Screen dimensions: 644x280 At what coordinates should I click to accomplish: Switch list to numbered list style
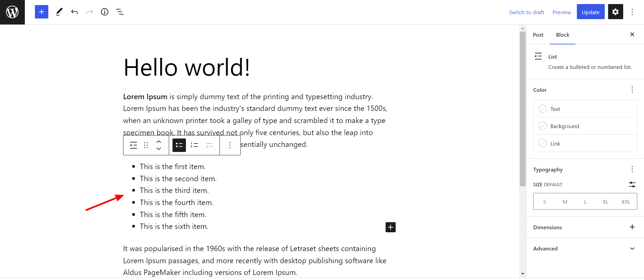pyautogui.click(x=194, y=145)
